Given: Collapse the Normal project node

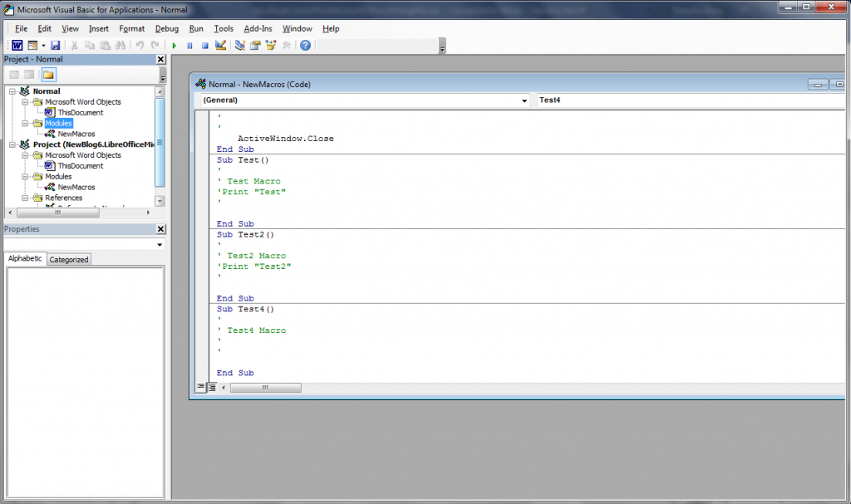Looking at the screenshot, I should [x=12, y=91].
